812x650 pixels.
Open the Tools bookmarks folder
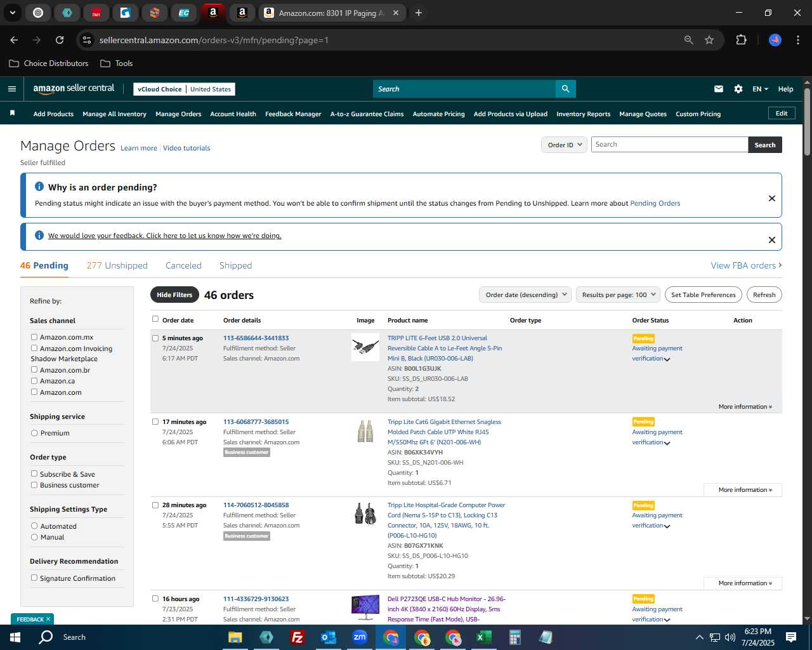click(x=117, y=63)
